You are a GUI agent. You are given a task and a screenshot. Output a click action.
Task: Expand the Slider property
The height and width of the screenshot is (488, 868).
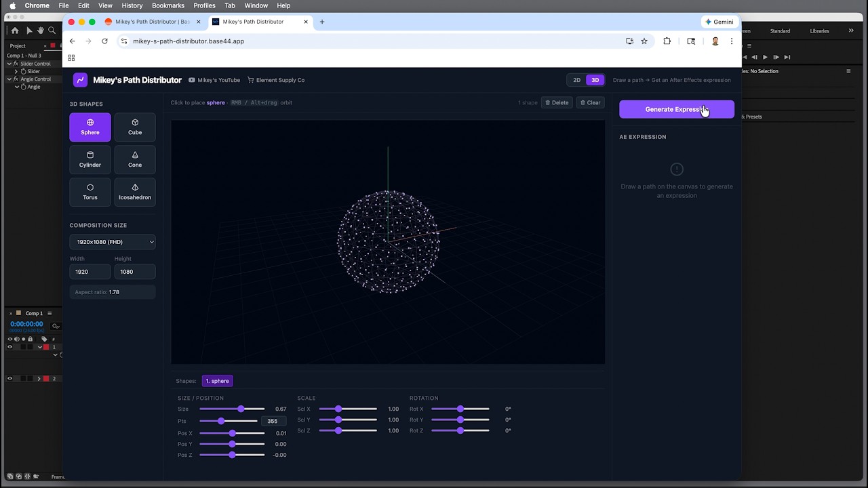[16, 71]
